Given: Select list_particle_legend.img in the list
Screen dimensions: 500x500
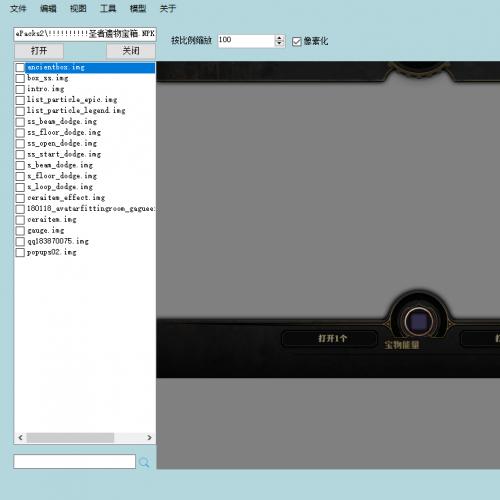Looking at the screenshot, I should [x=76, y=111].
